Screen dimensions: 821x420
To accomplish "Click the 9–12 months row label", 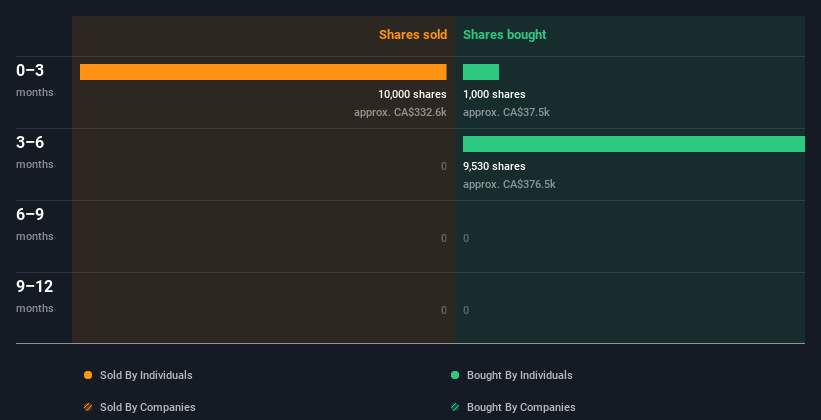I will (35, 296).
